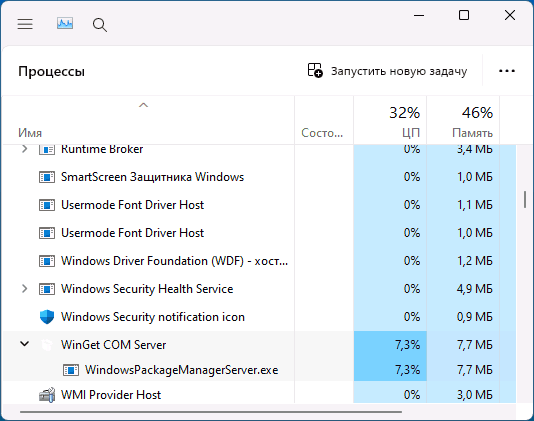Click the Task Manager performance graph icon
Screen dimensions: 534x421
[x=65, y=24]
